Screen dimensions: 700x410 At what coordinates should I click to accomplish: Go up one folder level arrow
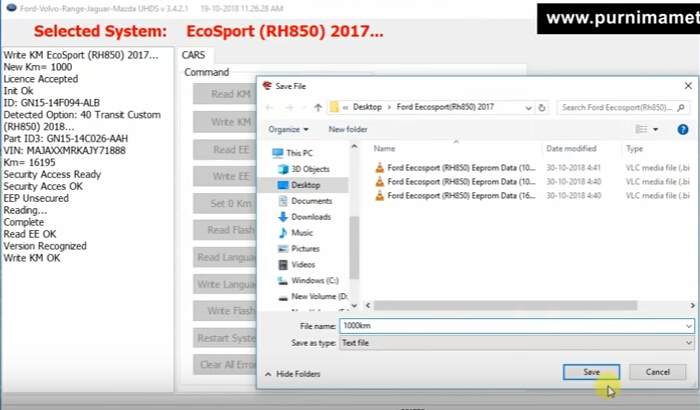click(x=318, y=108)
